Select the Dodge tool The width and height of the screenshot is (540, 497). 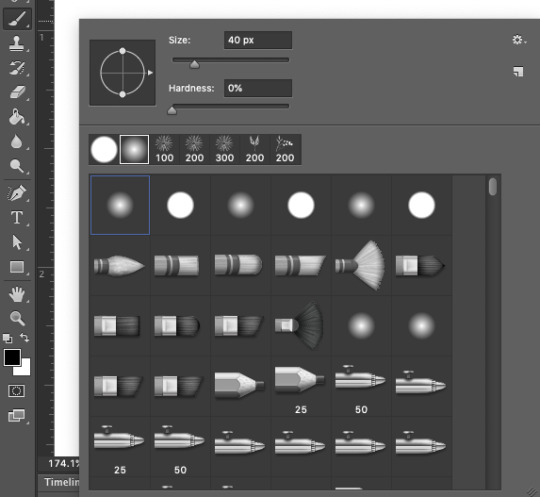(x=17, y=166)
